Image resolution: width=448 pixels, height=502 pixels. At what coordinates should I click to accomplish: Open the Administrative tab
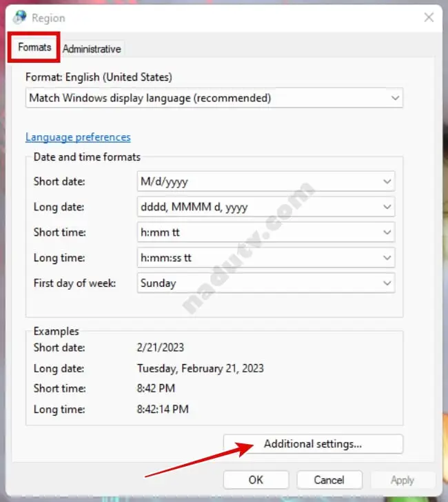[x=92, y=49]
